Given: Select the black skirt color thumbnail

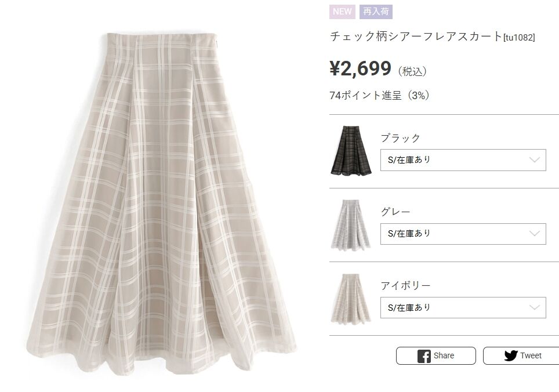Looking at the screenshot, I should (351, 150).
